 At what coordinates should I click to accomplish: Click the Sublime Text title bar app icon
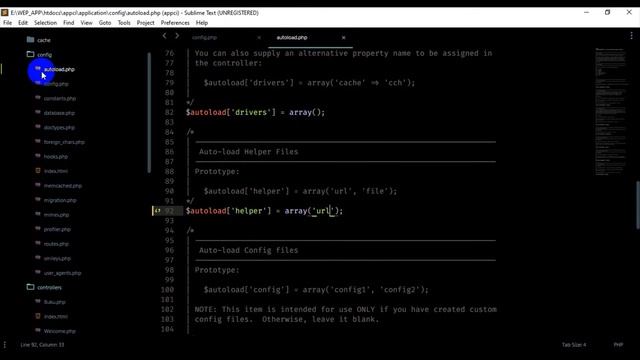4,13
